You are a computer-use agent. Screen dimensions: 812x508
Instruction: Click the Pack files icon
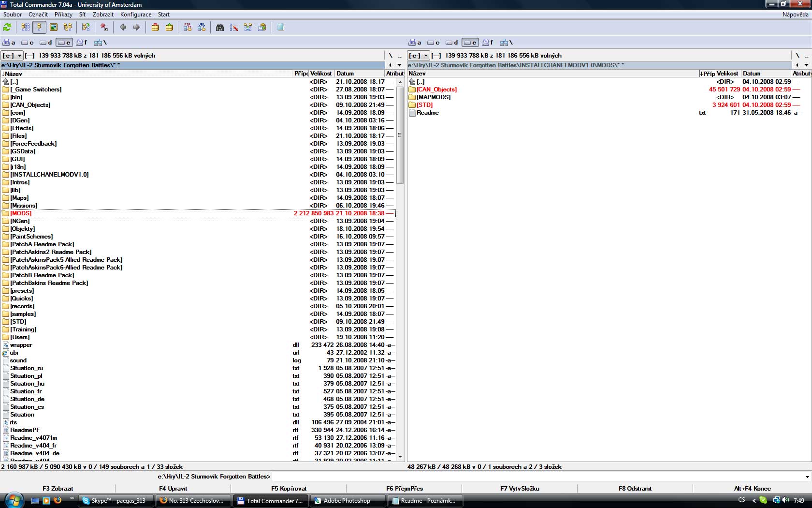click(x=155, y=28)
